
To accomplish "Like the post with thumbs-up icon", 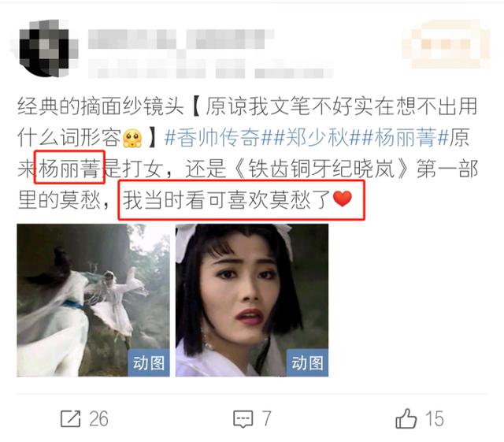I will click(406, 418).
